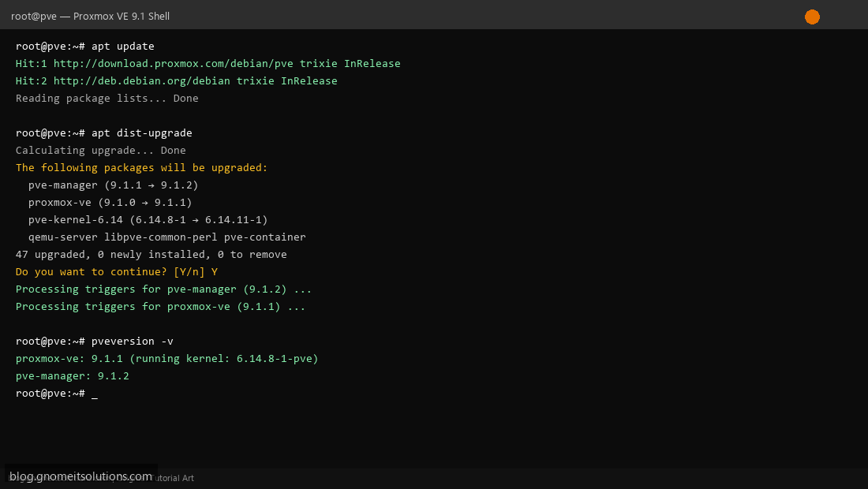868x489 pixels.
Task: Click the 'pve-manager (9.1.1 → 9.1.2)' entry
Action: point(113,185)
